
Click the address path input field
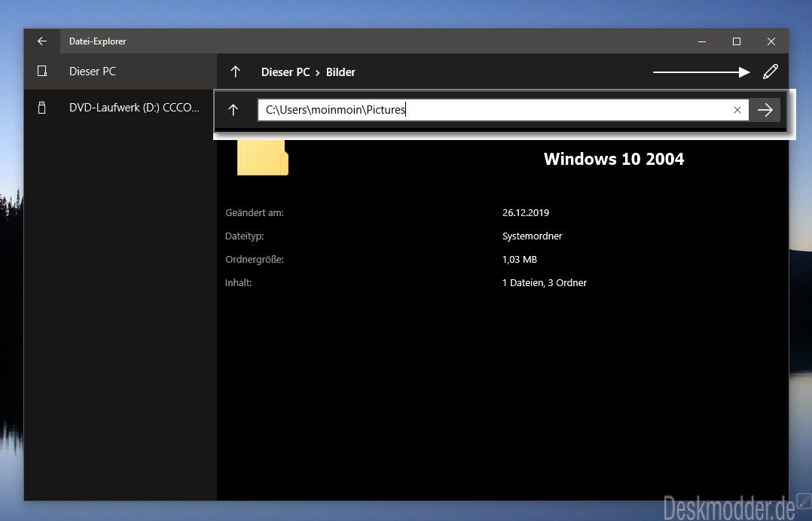[x=503, y=110]
